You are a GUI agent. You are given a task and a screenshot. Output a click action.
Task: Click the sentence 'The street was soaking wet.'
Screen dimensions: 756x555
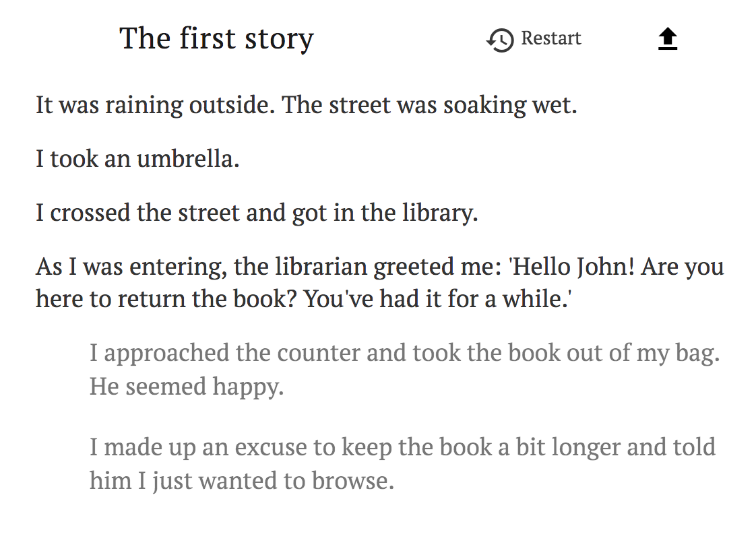[x=429, y=105]
